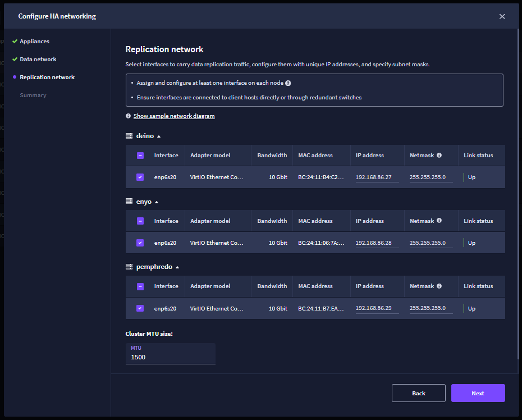Select the Summary step

pos(33,95)
